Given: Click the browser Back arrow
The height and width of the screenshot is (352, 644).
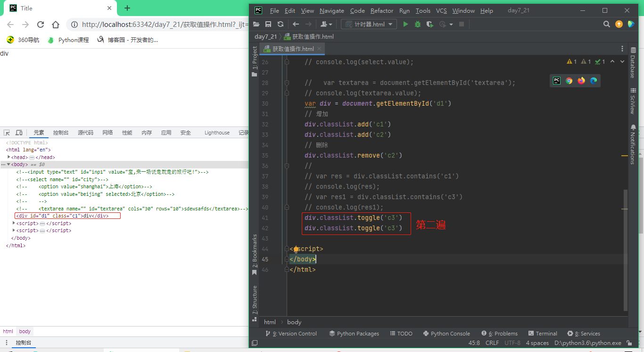Looking at the screenshot, I should coord(10,25).
